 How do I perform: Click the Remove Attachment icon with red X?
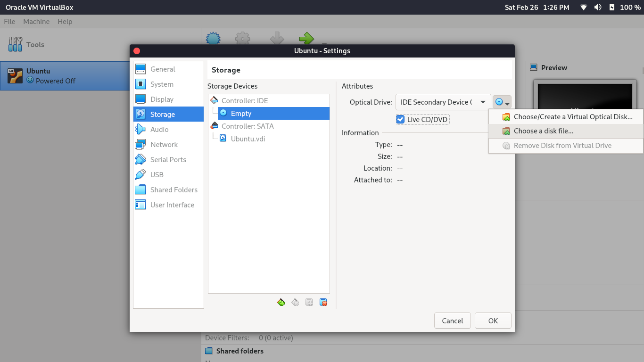click(323, 302)
